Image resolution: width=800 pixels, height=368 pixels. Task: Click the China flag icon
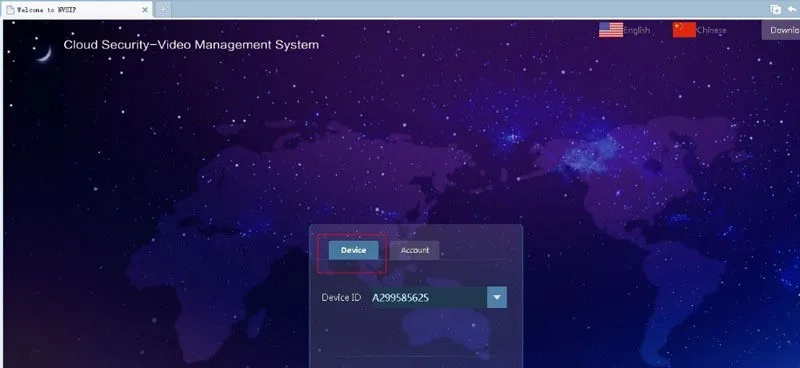[684, 30]
